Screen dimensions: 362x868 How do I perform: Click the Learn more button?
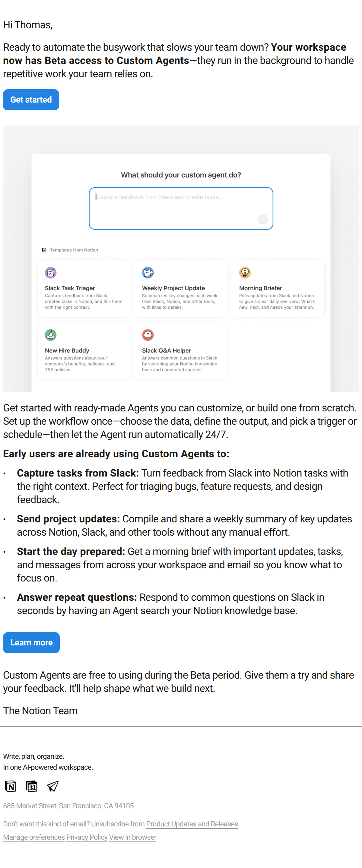point(31,642)
